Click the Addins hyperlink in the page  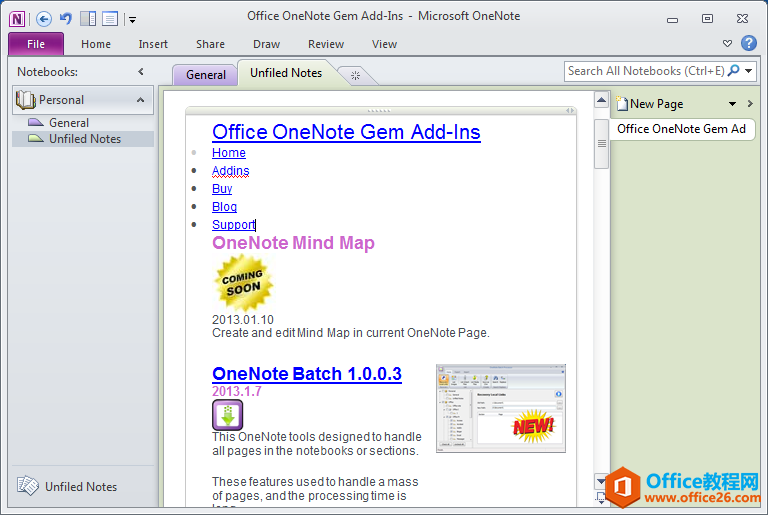click(230, 171)
